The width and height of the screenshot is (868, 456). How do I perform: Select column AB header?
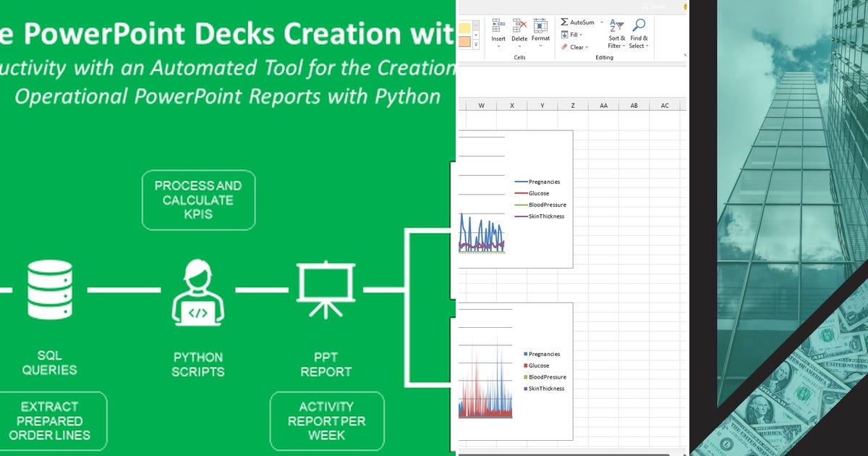634,105
